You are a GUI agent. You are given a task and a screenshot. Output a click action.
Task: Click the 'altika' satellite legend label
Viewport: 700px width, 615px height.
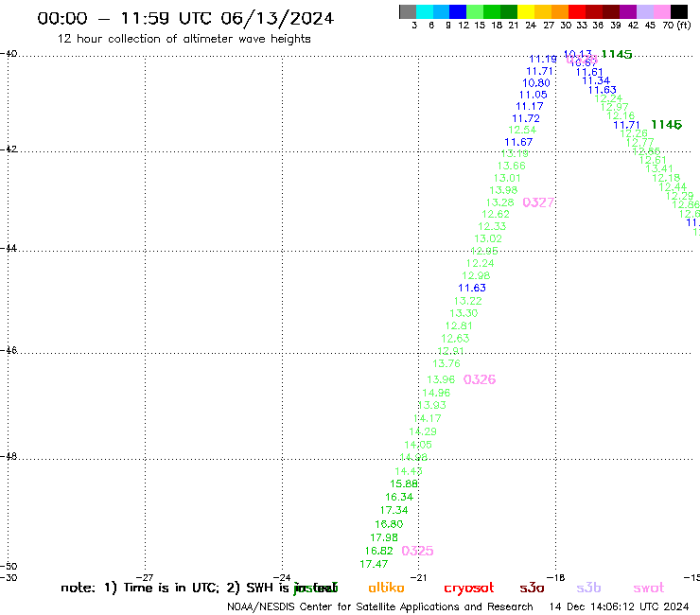386,588
